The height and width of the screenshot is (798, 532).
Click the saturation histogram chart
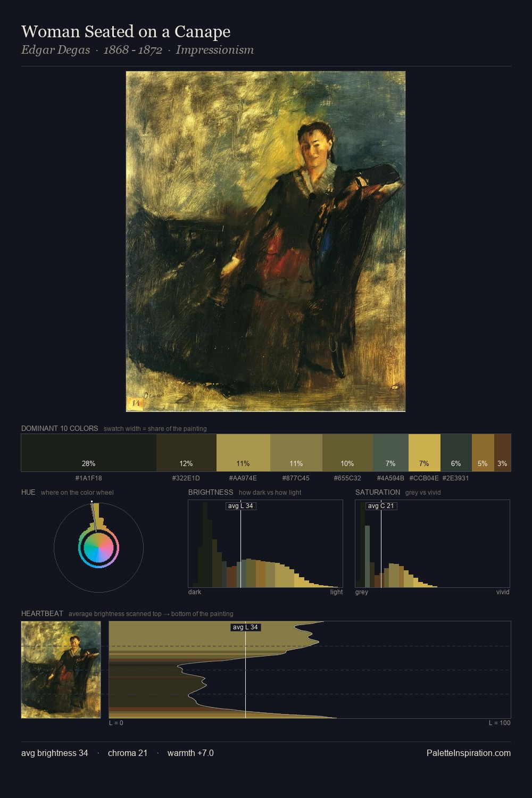(433, 544)
